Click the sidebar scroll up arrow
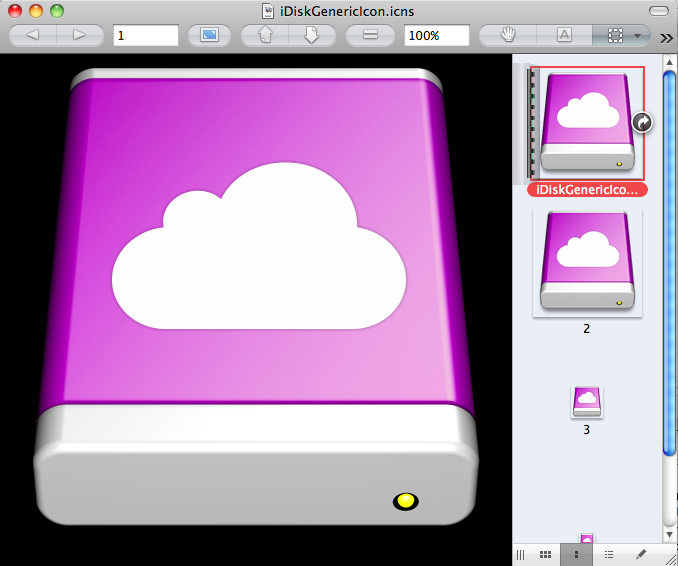This screenshot has width=678, height=566. coord(669,62)
